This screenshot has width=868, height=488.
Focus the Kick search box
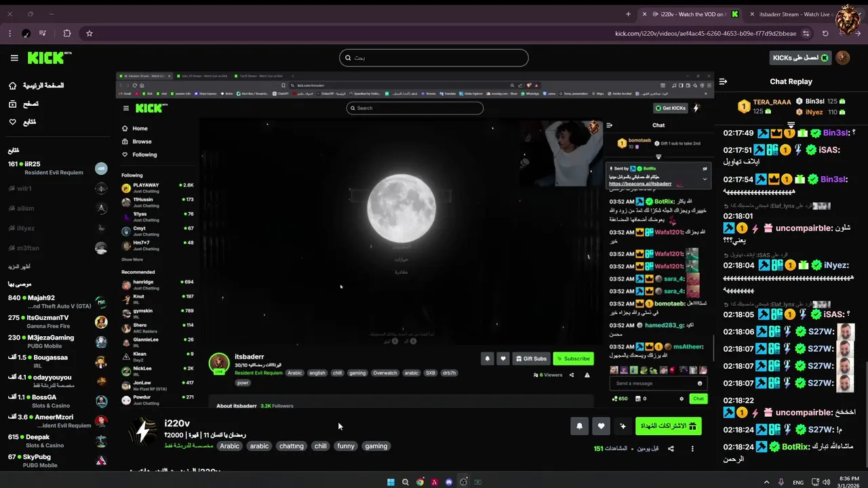coord(434,58)
